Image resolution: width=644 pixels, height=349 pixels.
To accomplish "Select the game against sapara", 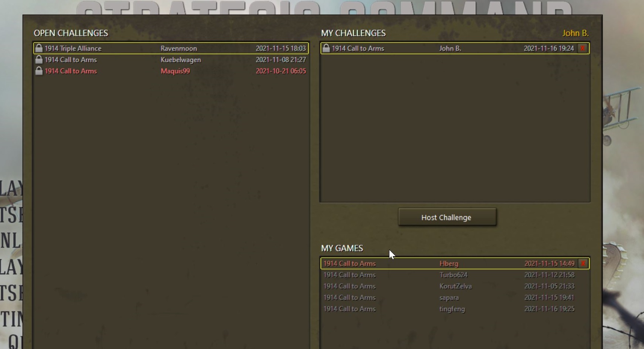I will (x=455, y=297).
